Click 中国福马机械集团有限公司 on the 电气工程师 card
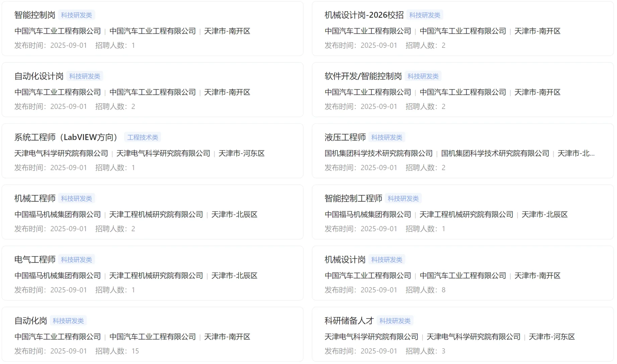The height and width of the screenshot is (364, 617). (x=58, y=276)
